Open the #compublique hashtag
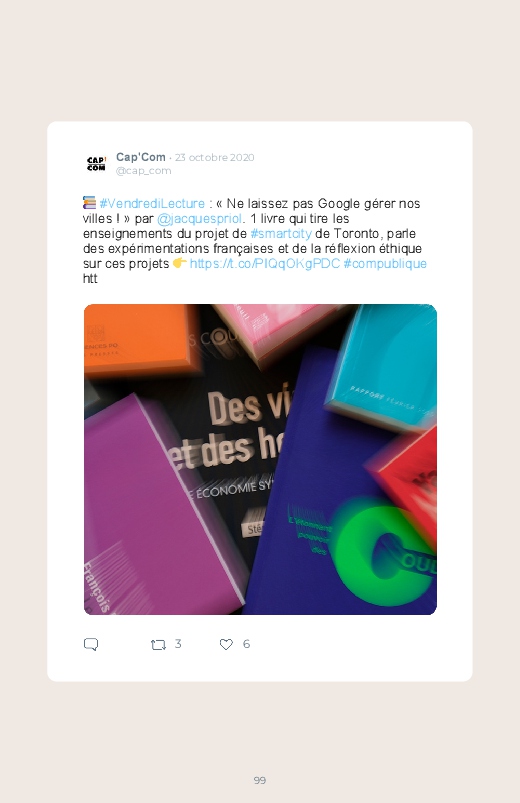This screenshot has height=803, width=520. 385,263
